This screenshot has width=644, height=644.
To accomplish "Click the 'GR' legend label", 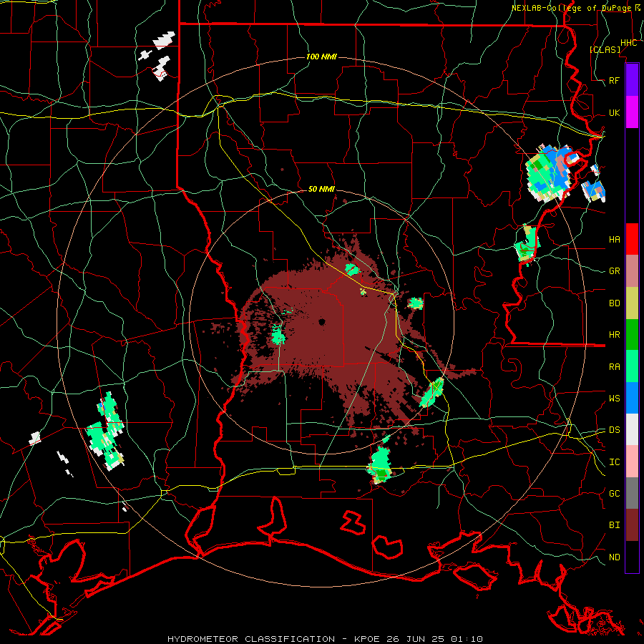I will point(614,271).
